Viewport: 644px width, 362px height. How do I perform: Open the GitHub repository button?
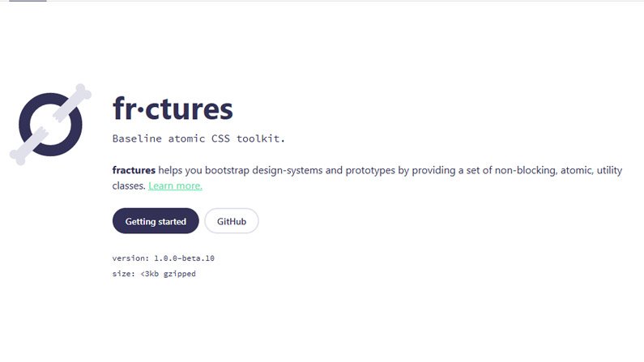232,221
